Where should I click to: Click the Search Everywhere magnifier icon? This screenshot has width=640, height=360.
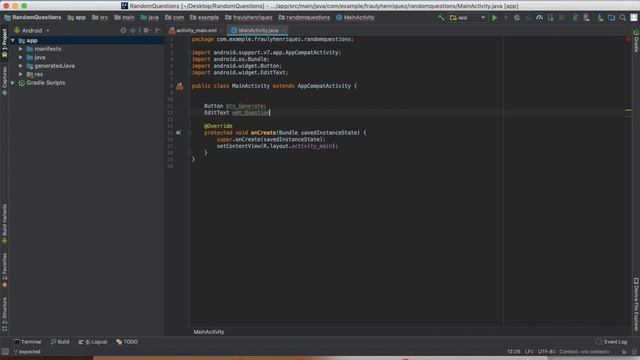click(x=622, y=18)
